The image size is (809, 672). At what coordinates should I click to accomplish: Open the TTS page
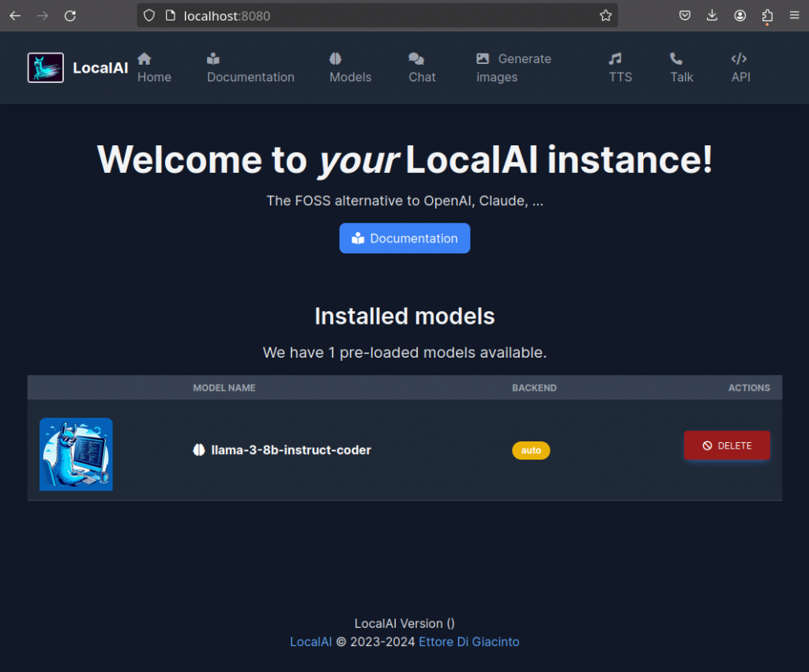(x=620, y=68)
